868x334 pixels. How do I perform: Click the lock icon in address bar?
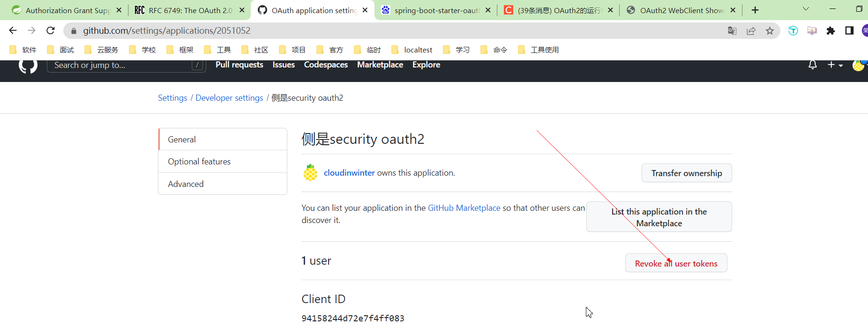(x=74, y=31)
